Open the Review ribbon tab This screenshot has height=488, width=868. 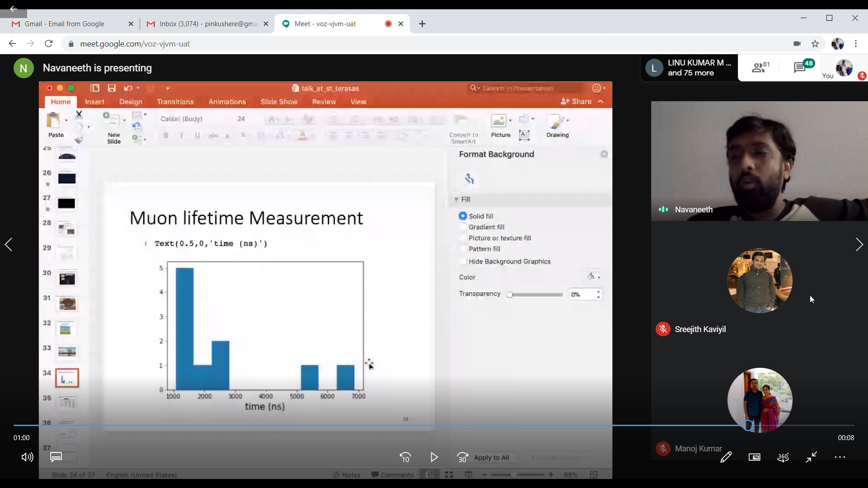point(324,102)
